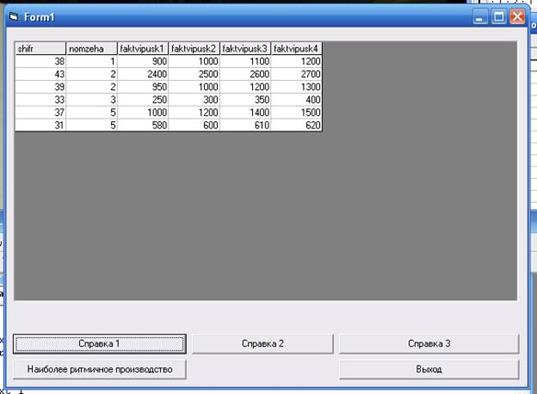Select the cell containing 2400
537x394 pixels.
pos(143,74)
